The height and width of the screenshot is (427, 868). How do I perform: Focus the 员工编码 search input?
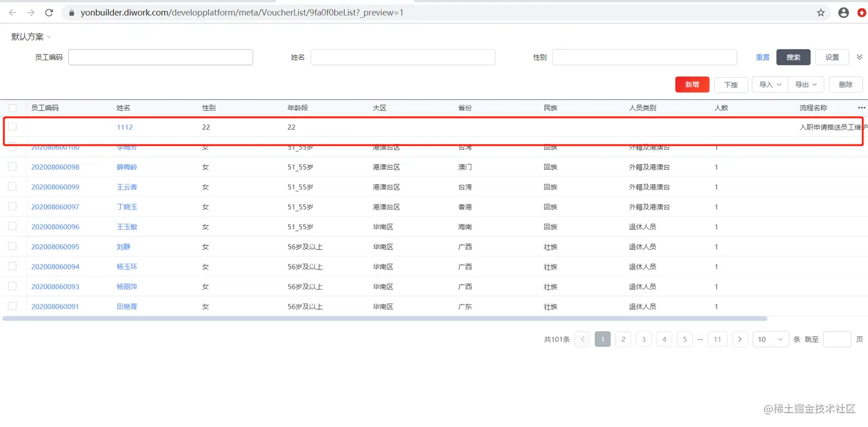[x=161, y=57]
